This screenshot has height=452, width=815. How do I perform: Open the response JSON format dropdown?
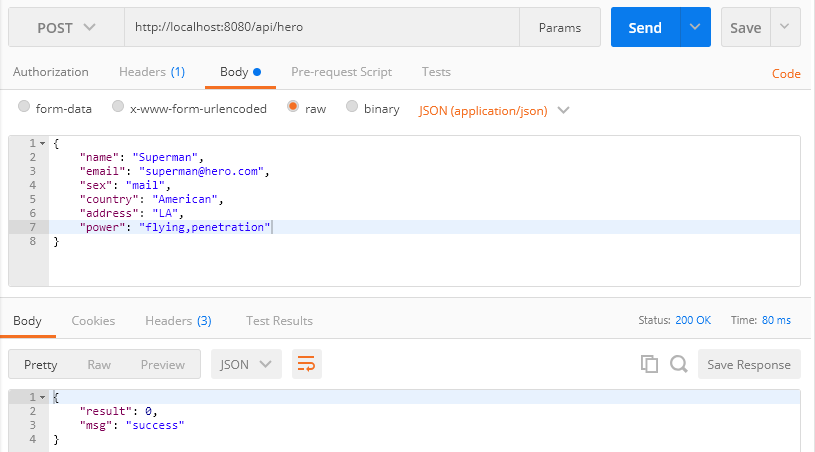click(246, 364)
